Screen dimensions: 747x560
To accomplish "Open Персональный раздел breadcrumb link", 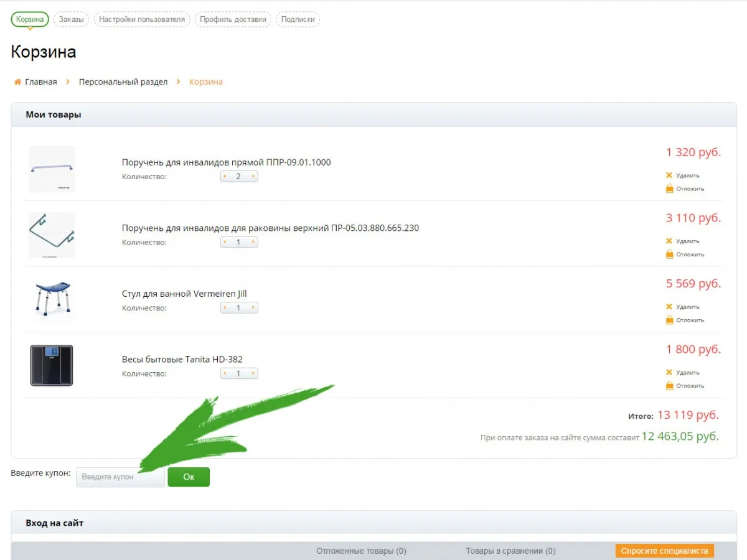I will (x=123, y=82).
